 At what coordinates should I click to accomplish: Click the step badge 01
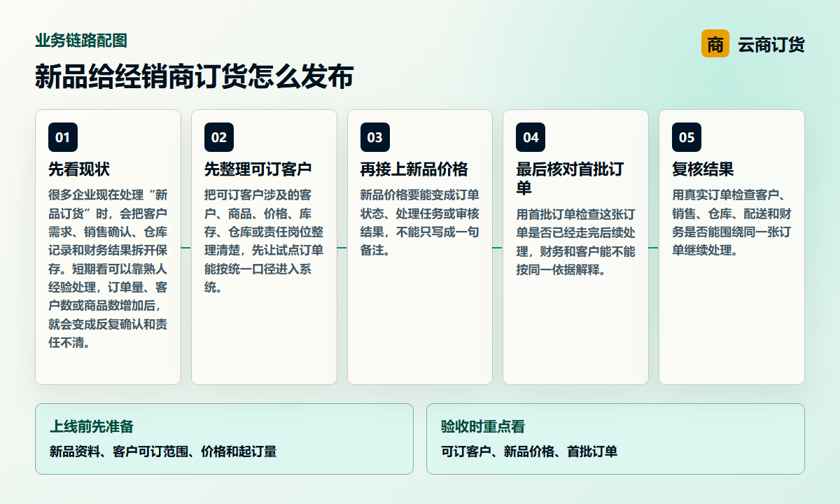coord(63,137)
